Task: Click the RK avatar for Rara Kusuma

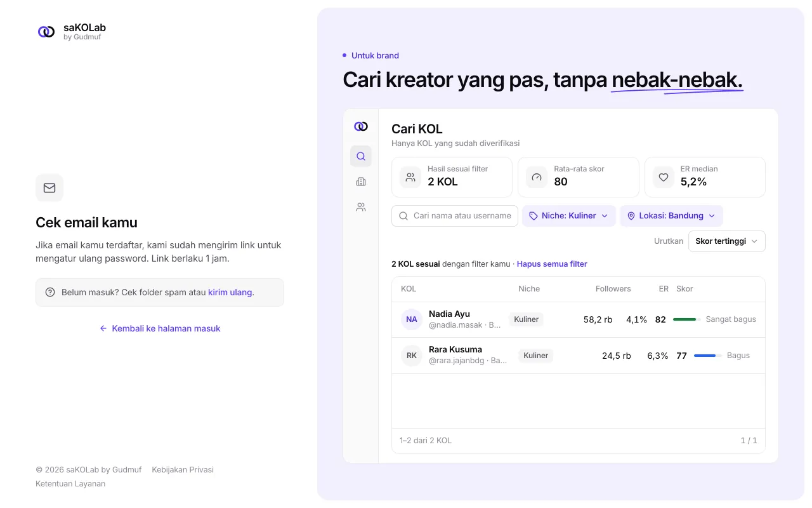Action: tap(412, 356)
